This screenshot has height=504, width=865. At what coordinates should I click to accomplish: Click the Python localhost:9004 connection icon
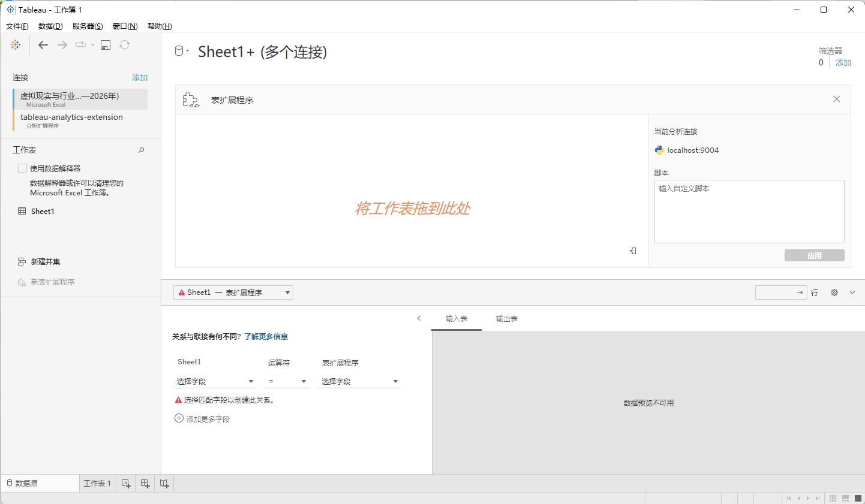[x=660, y=150]
